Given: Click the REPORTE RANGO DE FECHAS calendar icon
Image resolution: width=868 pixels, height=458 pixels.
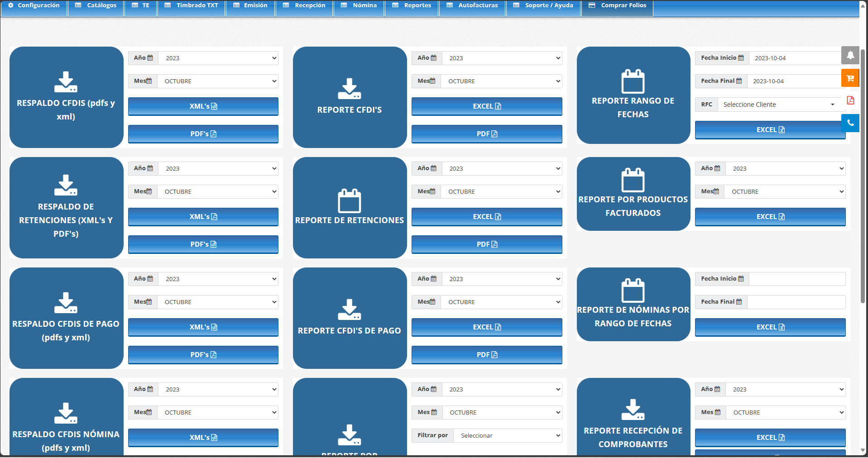Looking at the screenshot, I should point(633,81).
